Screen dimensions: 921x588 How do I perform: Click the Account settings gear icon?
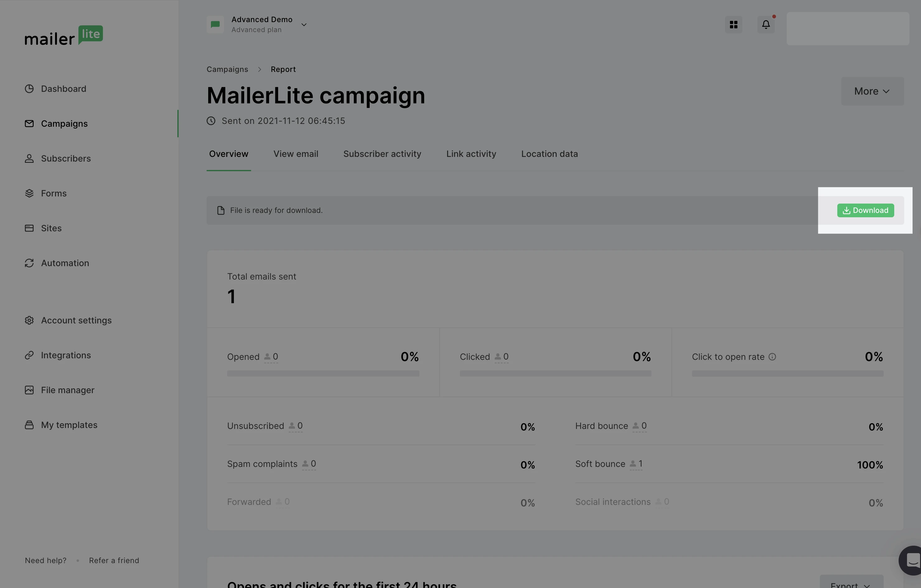(x=29, y=320)
